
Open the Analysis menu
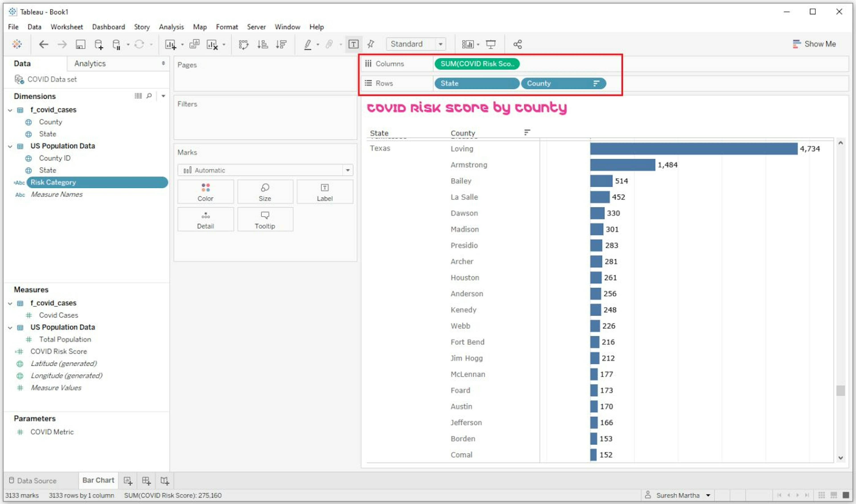171,27
